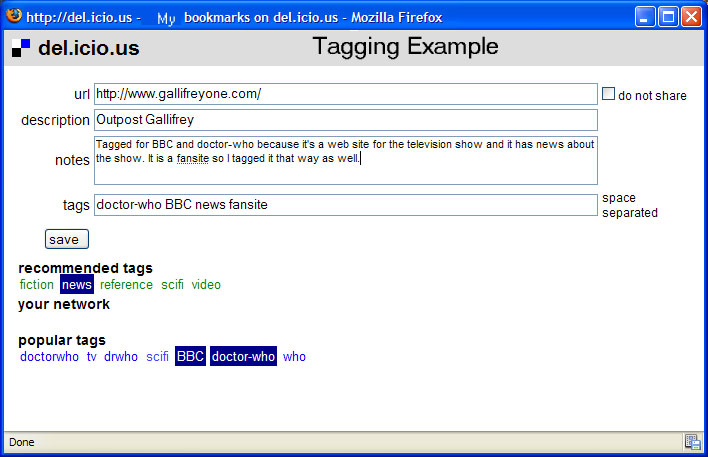708x457 pixels.
Task: Click the Firefox icon in title bar
Action: point(14,16)
